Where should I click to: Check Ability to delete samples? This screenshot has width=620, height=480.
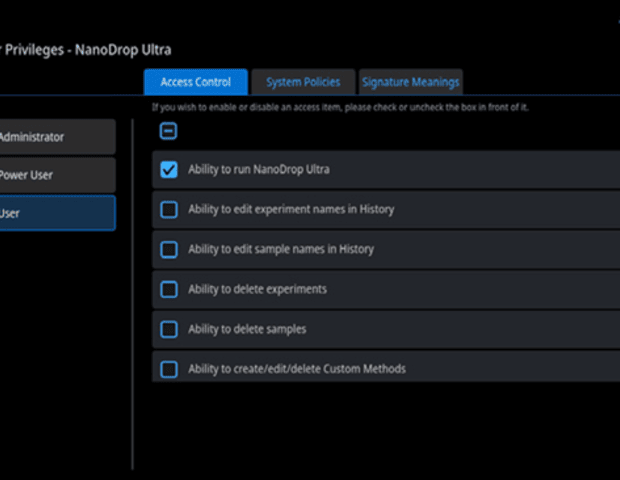point(169,329)
